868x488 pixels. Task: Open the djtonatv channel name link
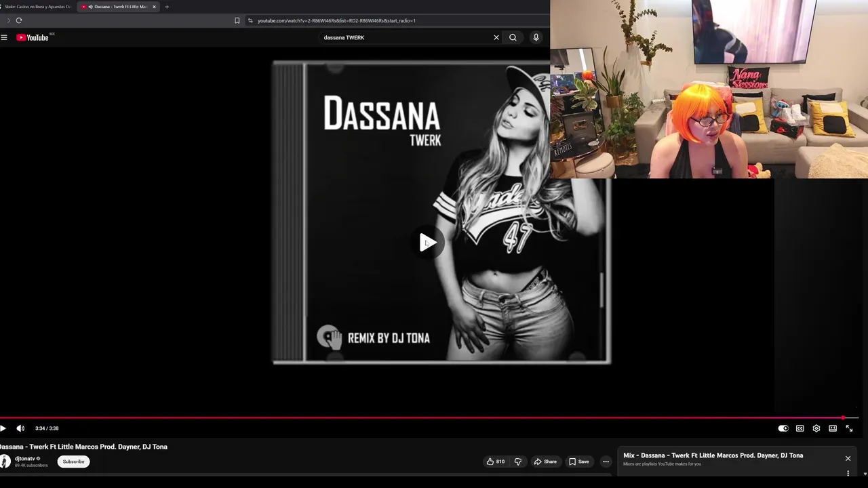coord(24,459)
